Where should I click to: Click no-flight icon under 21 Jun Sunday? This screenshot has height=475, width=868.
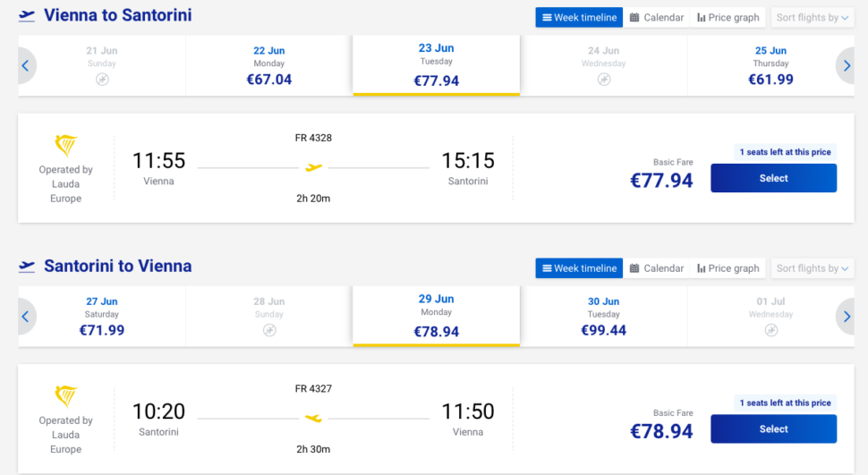pos(102,80)
